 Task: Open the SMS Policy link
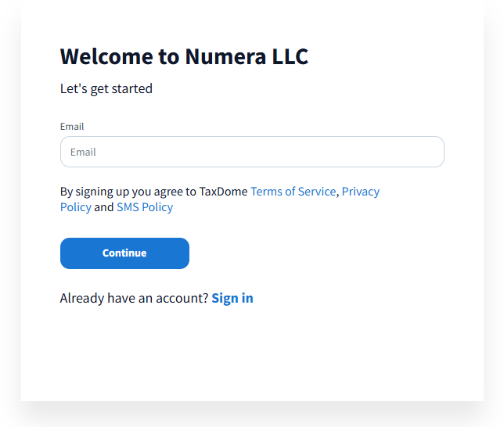click(145, 207)
